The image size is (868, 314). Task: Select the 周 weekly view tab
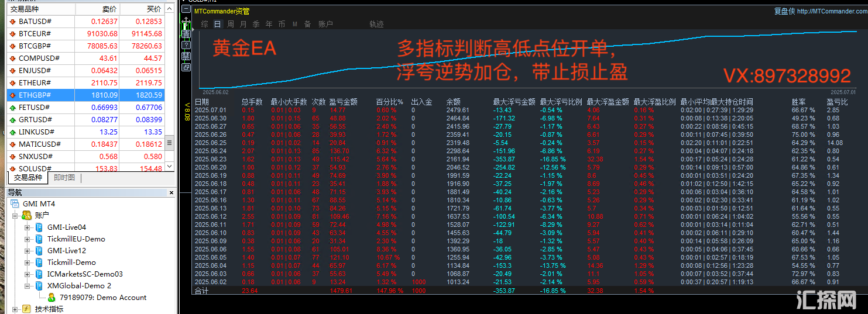[231, 24]
